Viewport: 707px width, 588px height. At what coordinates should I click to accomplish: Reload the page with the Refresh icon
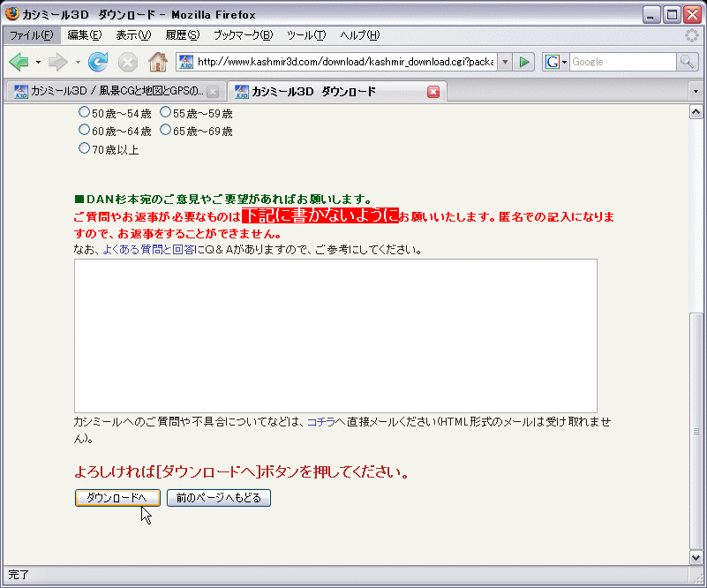coord(98,62)
